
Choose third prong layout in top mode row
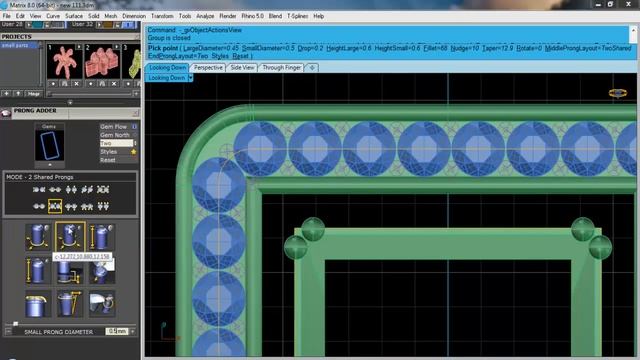71,189
